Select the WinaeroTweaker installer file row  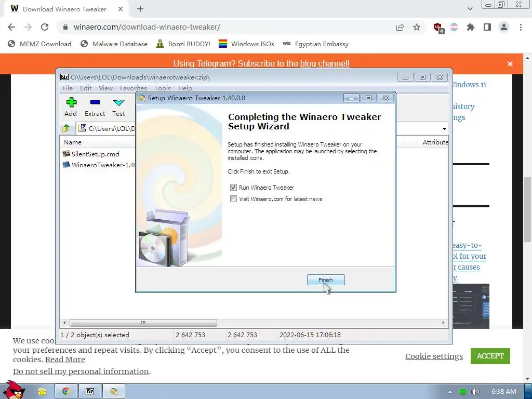(x=98, y=165)
